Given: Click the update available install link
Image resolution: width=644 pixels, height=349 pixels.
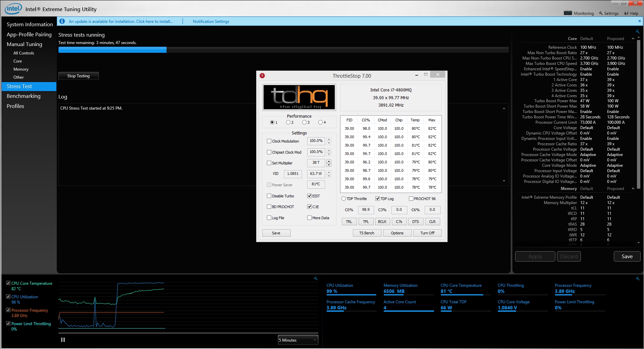Looking at the screenshot, I should (121, 21).
